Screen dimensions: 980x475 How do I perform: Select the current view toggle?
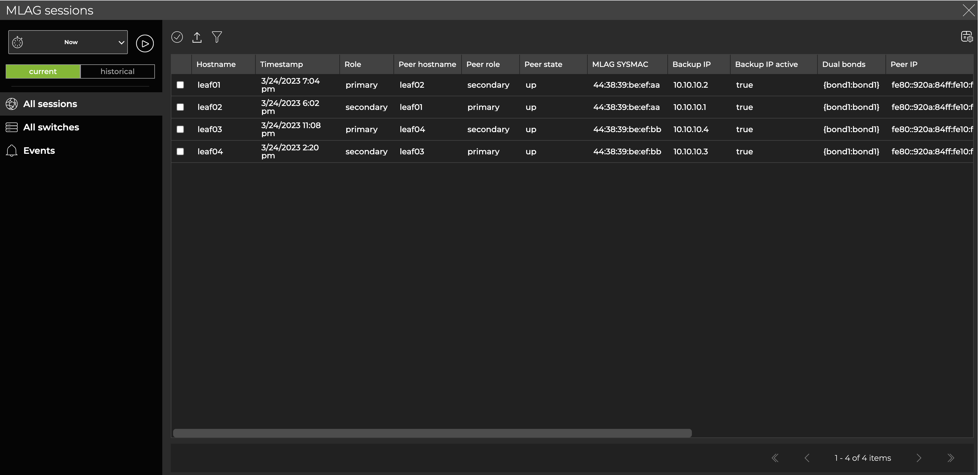coord(43,71)
